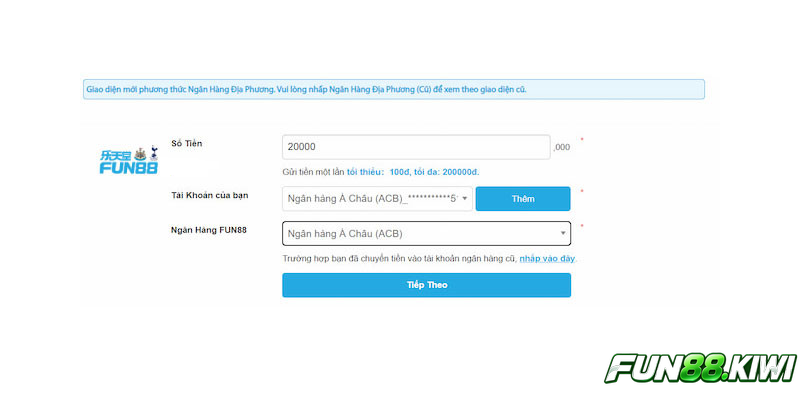Screen dimensions: 800x400
Task: Click the 'Ngân Hàng FUN88' label
Action: [x=209, y=230]
